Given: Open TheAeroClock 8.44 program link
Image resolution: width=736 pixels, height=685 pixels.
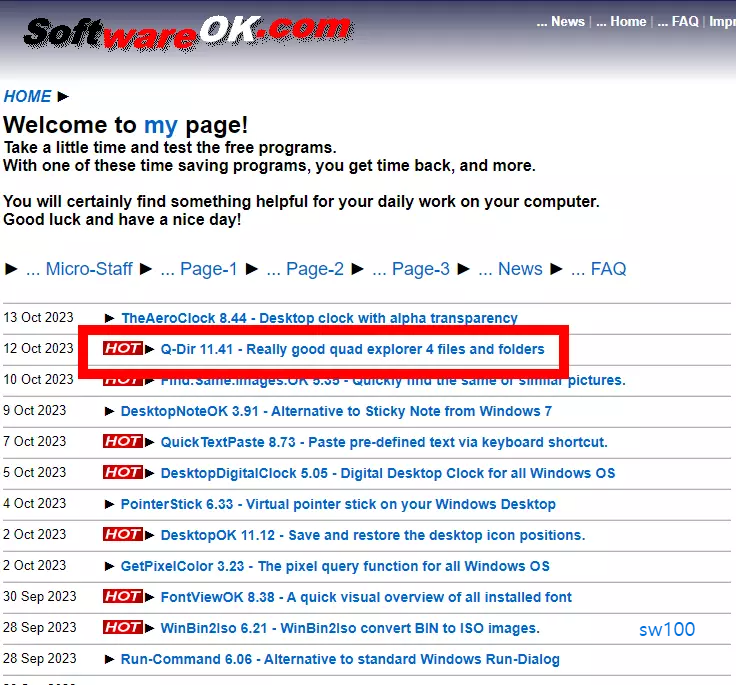Looking at the screenshot, I should [x=319, y=318].
